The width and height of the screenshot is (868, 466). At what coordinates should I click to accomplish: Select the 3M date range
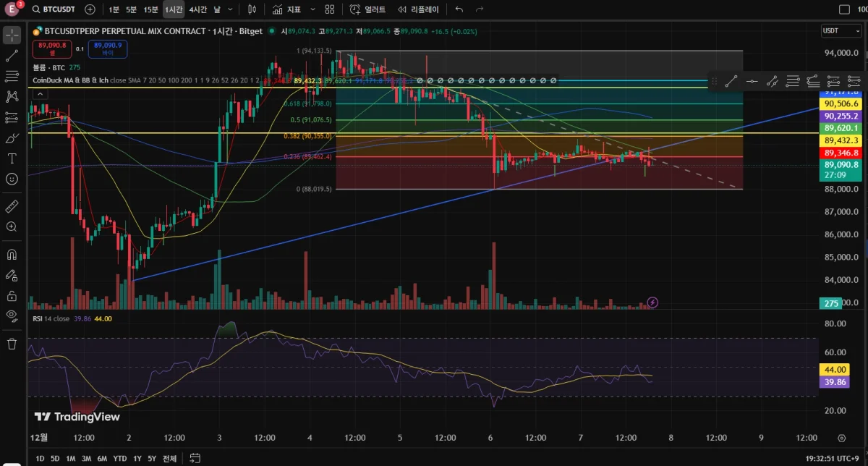(86, 458)
